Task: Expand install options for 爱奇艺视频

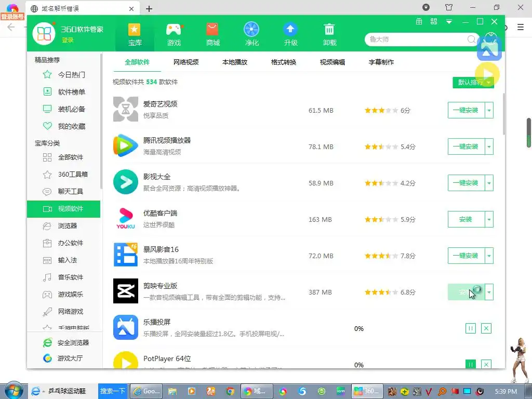Action: [x=489, y=110]
